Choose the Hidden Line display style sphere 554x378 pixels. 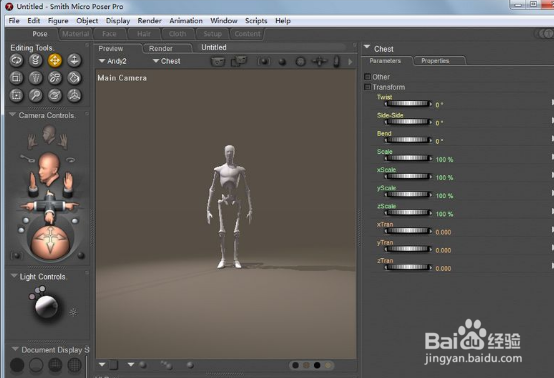(74, 365)
